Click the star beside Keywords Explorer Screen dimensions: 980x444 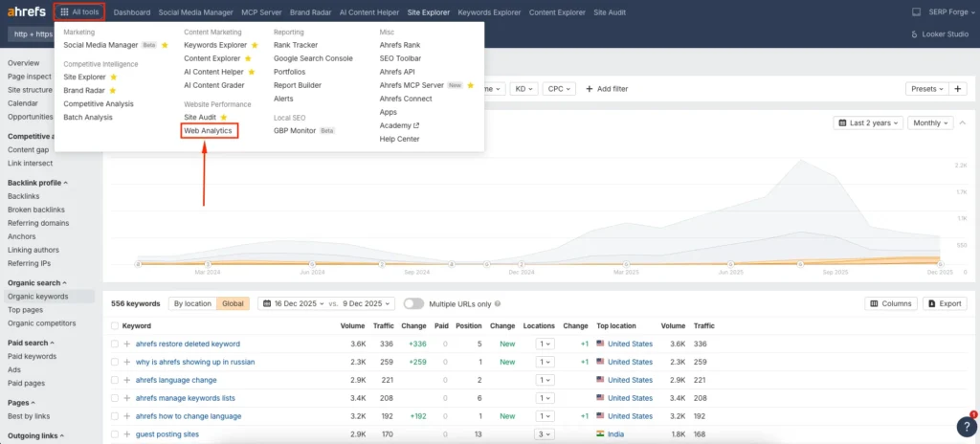[x=255, y=45]
